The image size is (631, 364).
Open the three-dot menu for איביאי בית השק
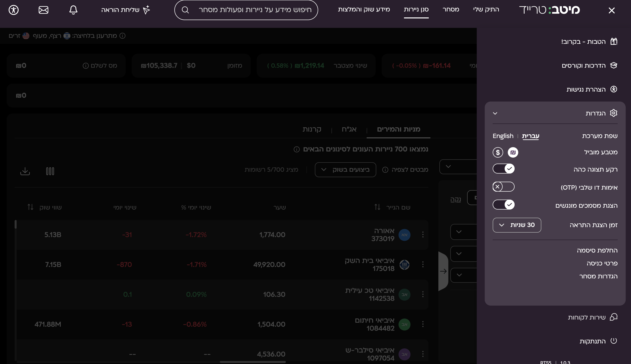pos(423,264)
